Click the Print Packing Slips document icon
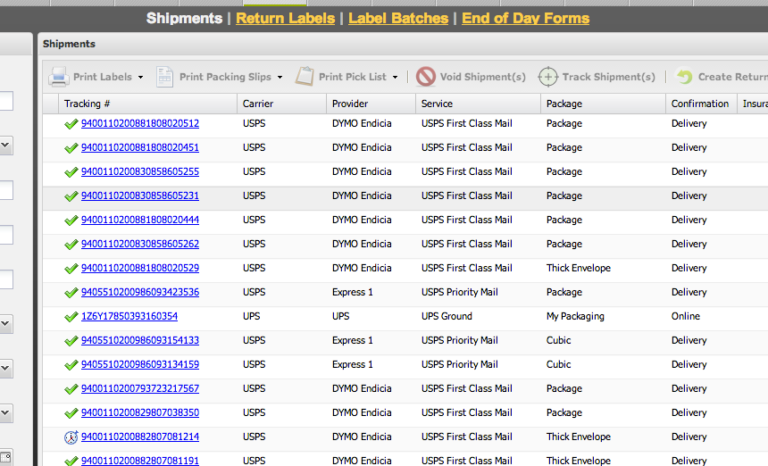The image size is (768, 466). (164, 77)
